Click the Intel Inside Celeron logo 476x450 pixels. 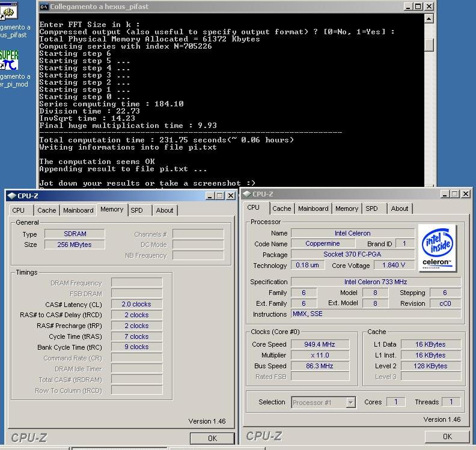(x=437, y=248)
